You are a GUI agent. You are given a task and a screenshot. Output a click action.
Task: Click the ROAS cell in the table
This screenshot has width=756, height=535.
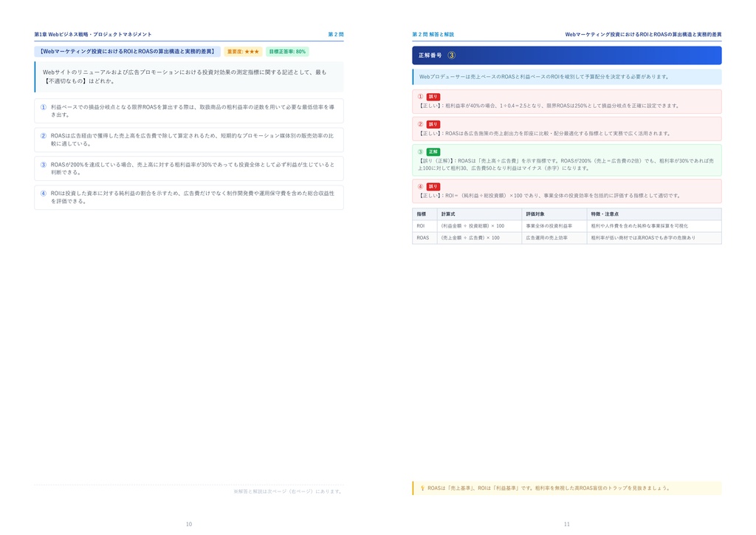click(423, 238)
